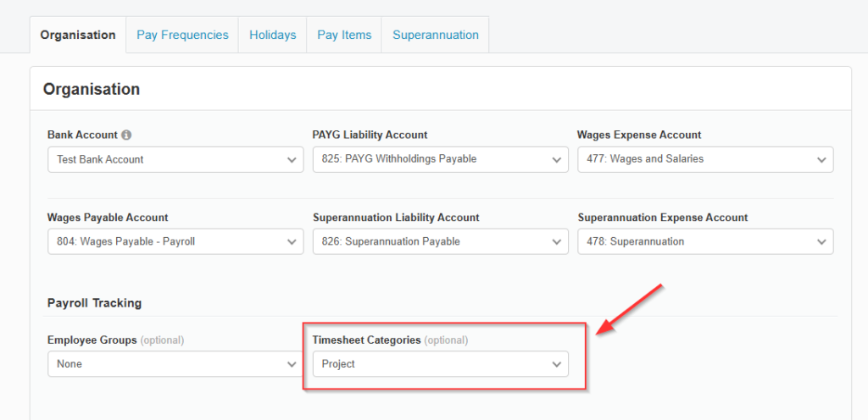Expand the Timesheet Categories Project dropdown
The image size is (868, 420).
tap(440, 364)
